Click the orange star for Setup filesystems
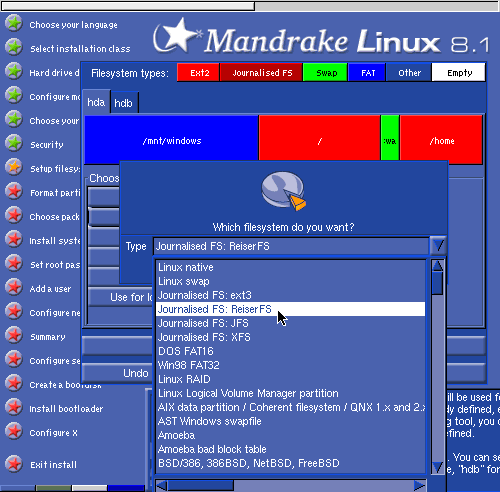Viewport: 500px width, 492px height. click(14, 167)
